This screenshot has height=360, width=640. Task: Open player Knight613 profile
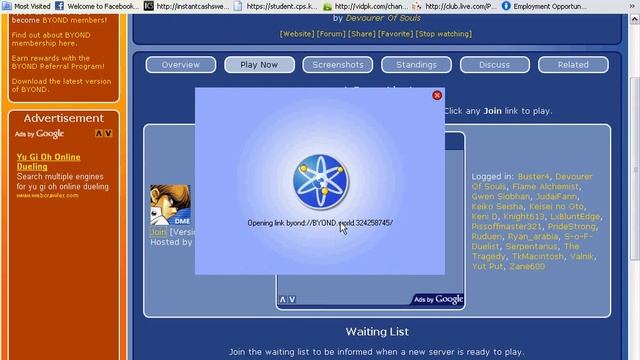(524, 216)
